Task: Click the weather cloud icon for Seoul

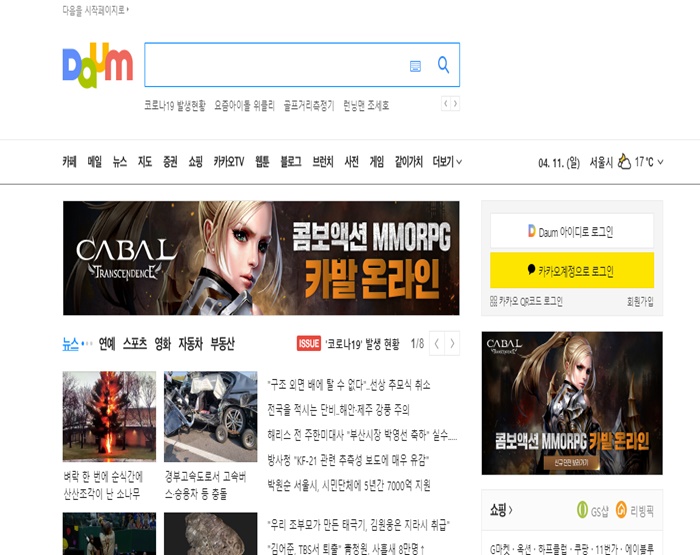Action: pos(624,162)
